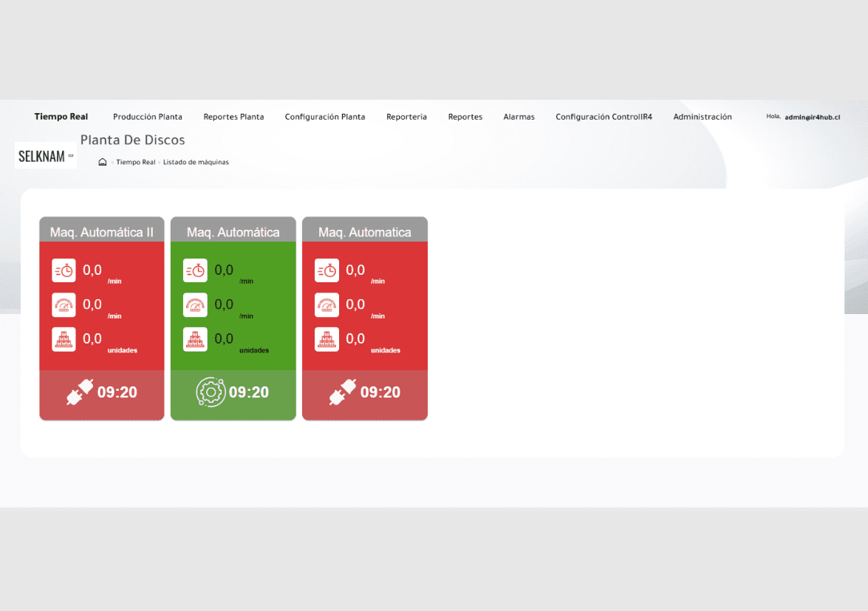Click the stopwatch speed icon on the green card
The height and width of the screenshot is (611, 868).
click(195, 270)
